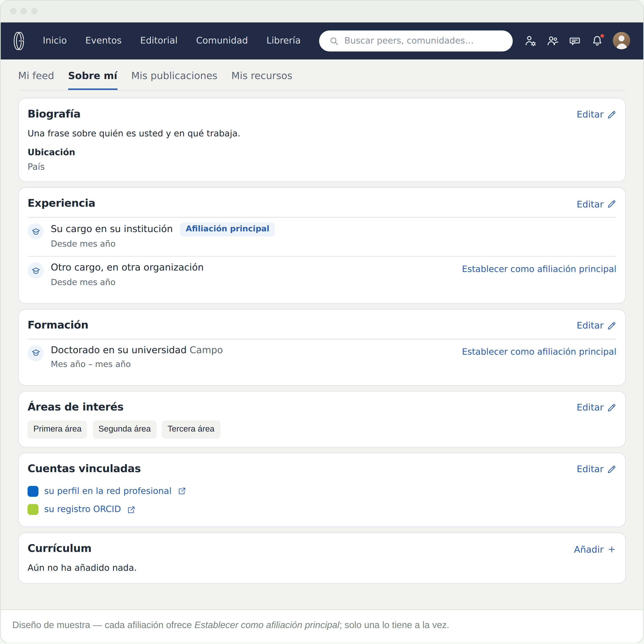The height and width of the screenshot is (644, 644).
Task: Set Doctorado as afiliación principal
Action: click(539, 352)
